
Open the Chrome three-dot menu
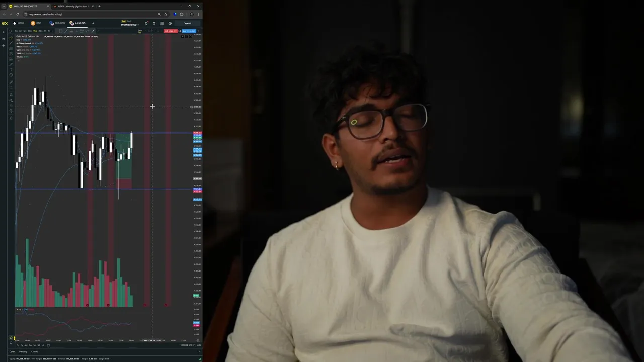[198, 14]
